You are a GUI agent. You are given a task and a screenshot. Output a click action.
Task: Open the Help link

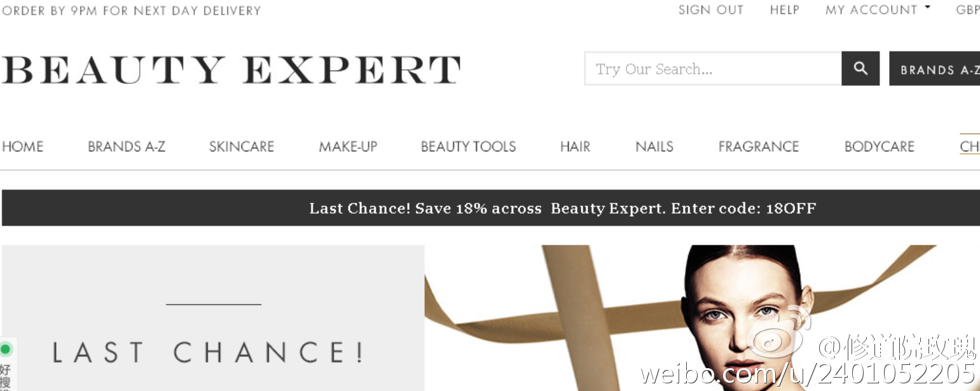tap(784, 10)
